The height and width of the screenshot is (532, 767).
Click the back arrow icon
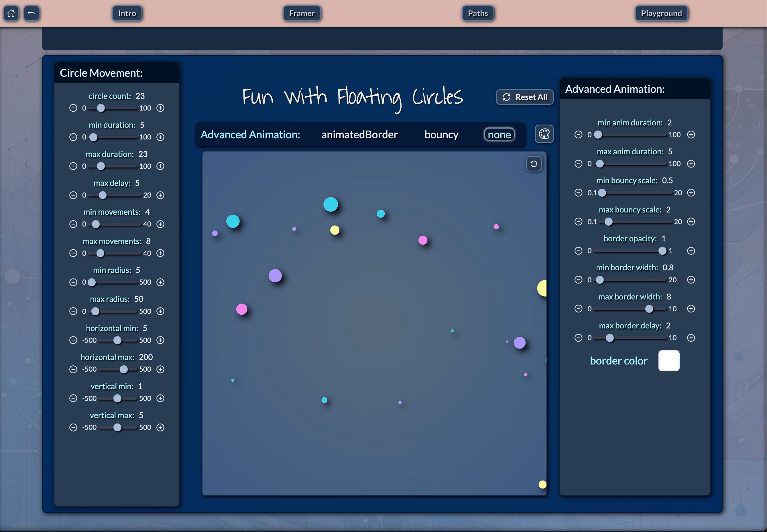[x=32, y=13]
